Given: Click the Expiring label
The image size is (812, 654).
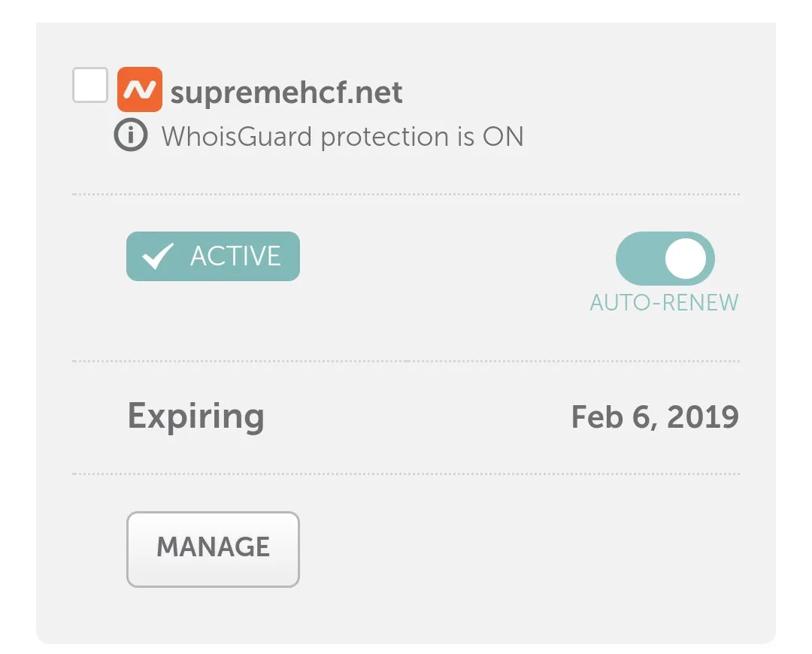Looking at the screenshot, I should click(x=195, y=416).
